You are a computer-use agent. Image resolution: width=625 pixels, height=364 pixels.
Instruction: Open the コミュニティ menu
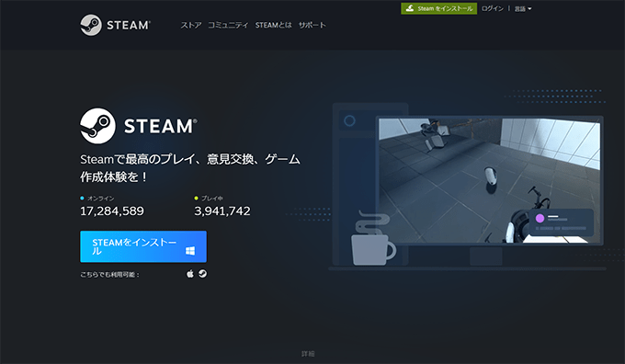coord(228,25)
